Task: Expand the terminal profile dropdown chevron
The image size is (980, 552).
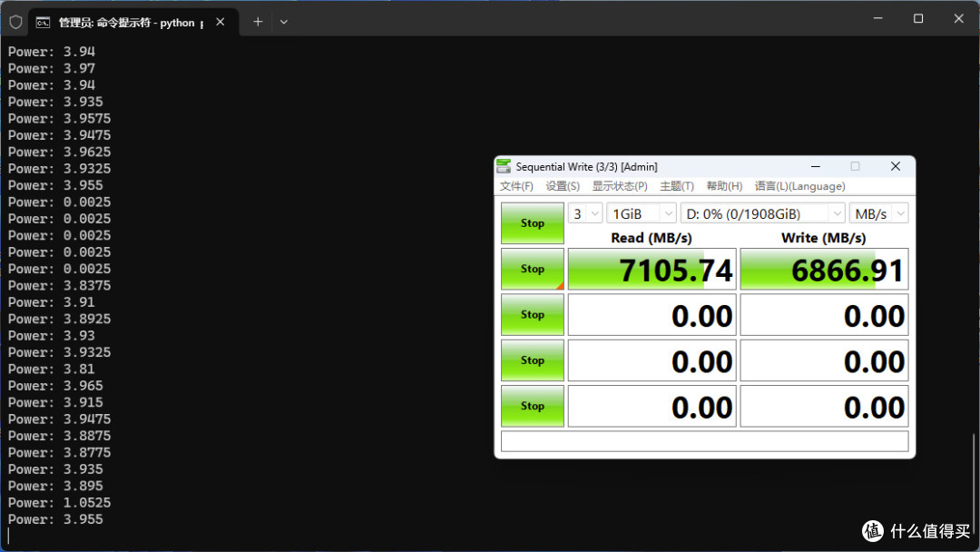Action: (x=284, y=22)
